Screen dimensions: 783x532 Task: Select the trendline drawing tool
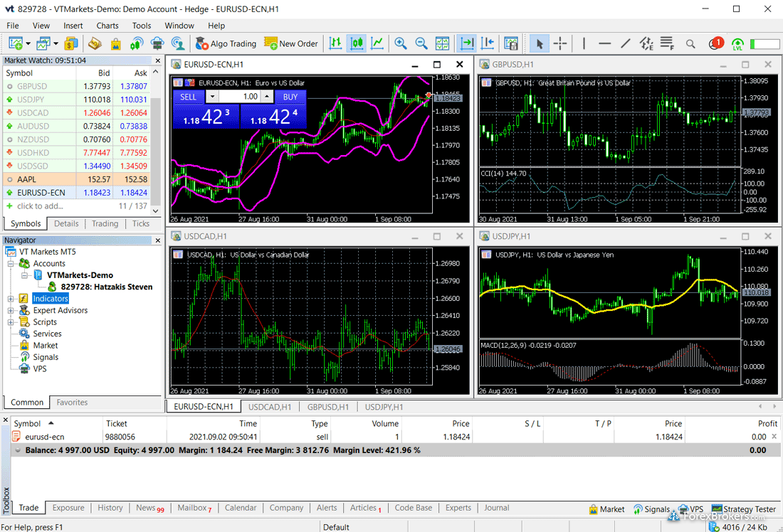(x=625, y=43)
